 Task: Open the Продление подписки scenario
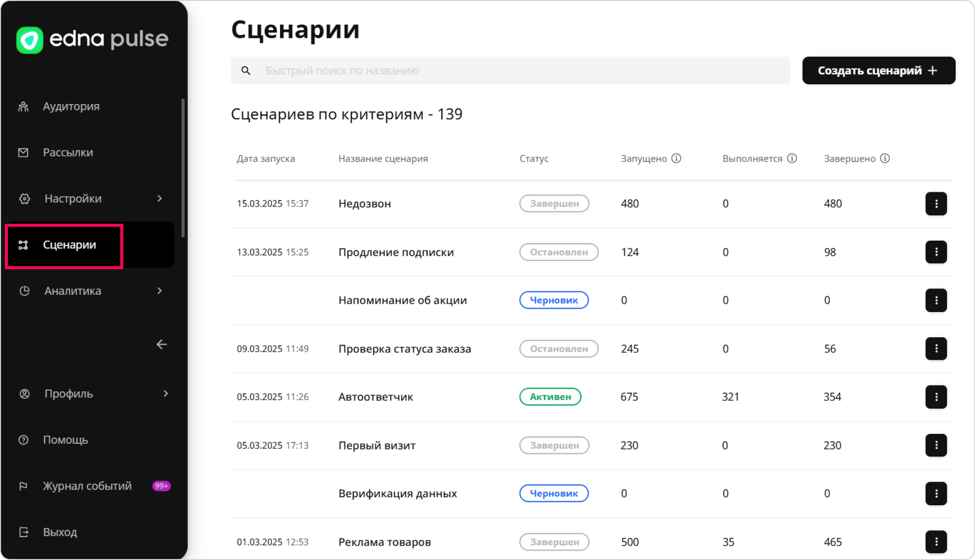396,252
